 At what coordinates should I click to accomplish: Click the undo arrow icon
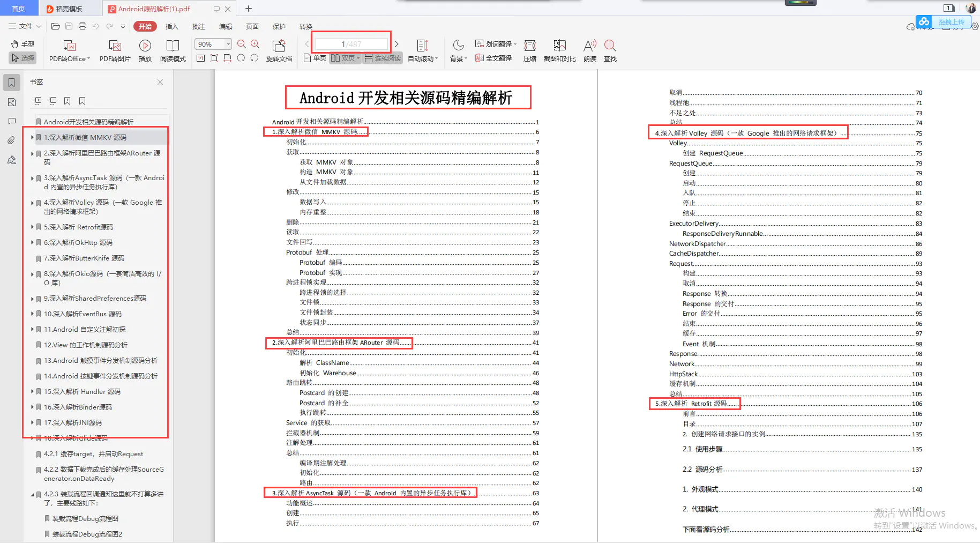[x=96, y=26]
